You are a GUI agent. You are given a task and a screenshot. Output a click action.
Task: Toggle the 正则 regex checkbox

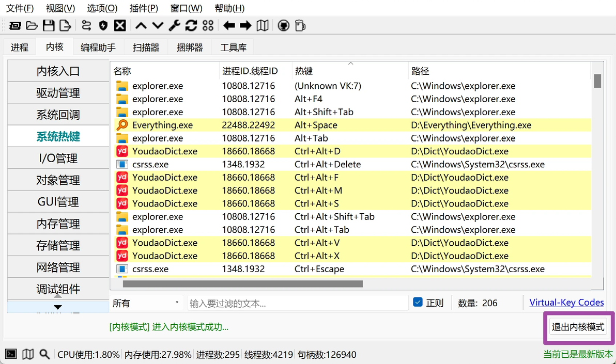[418, 302]
